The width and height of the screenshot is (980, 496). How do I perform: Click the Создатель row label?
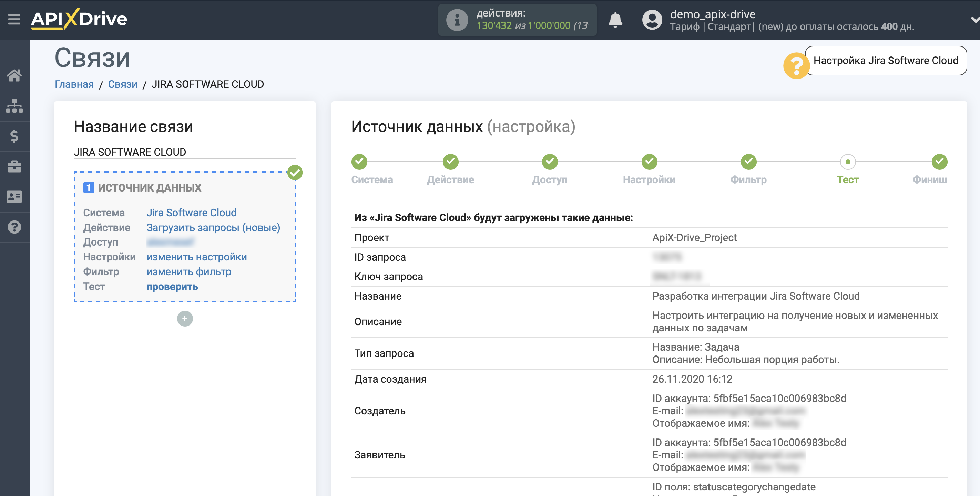(380, 411)
